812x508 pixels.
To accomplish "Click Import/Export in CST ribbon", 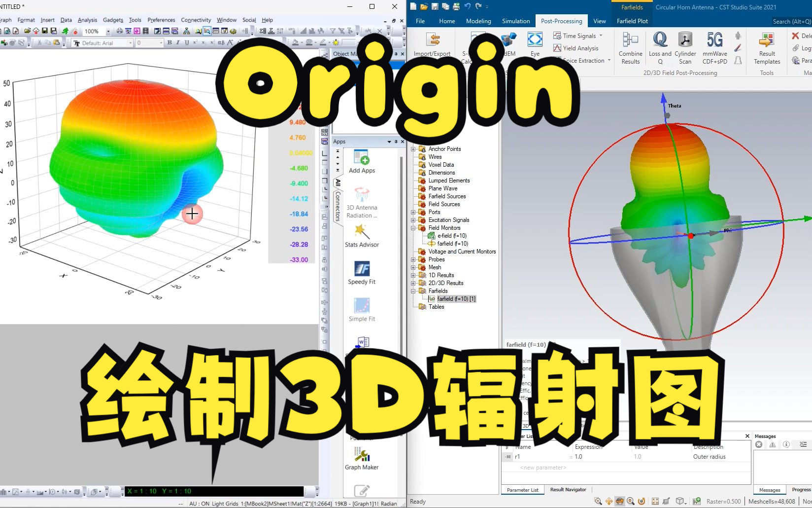I will tap(432, 44).
